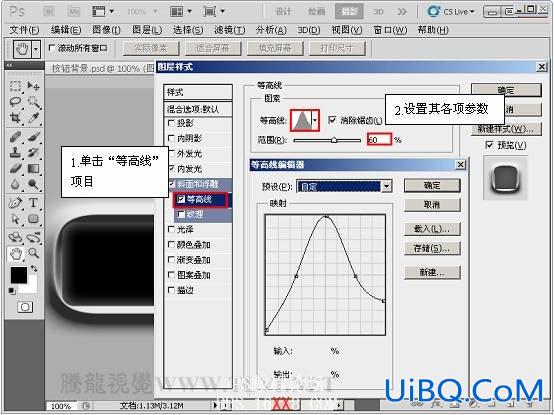Open the 图像 menu

pos(106,30)
